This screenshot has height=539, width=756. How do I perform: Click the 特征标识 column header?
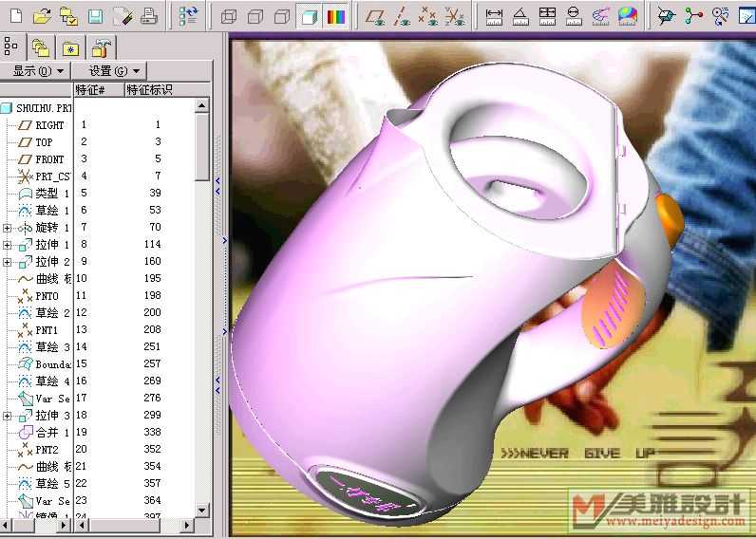click(x=150, y=90)
